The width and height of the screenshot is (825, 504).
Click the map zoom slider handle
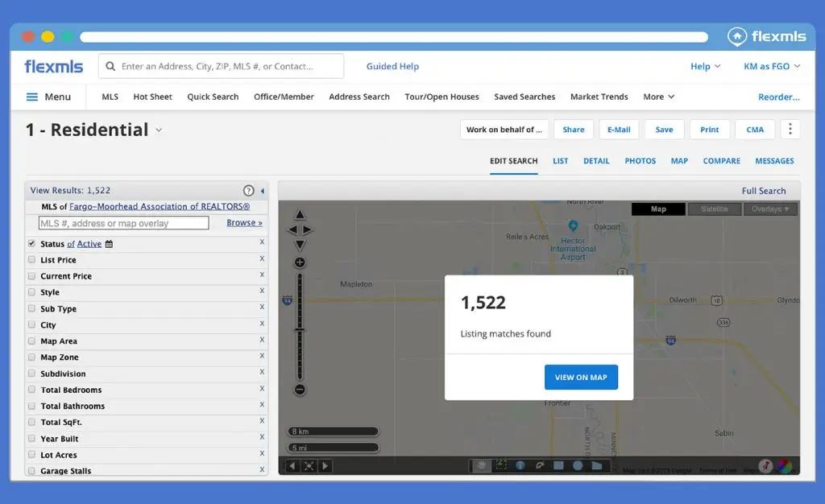tap(300, 330)
